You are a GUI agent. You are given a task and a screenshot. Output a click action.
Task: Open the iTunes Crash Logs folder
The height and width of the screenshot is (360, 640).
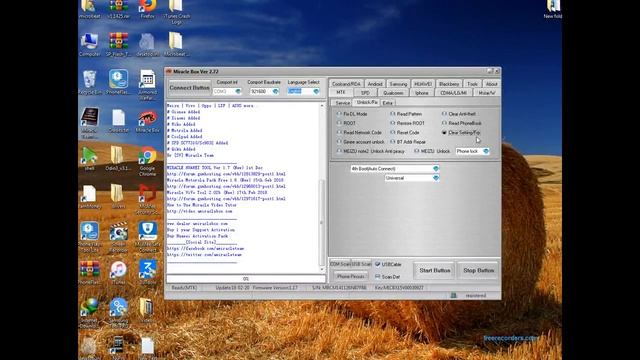pyautogui.click(x=176, y=11)
